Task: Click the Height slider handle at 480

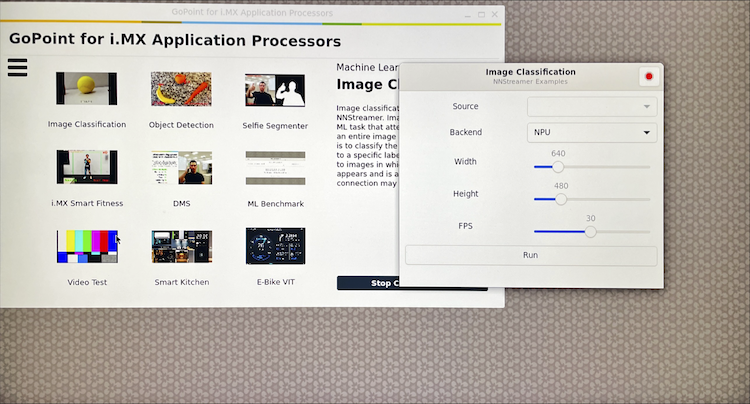Action: [x=561, y=199]
